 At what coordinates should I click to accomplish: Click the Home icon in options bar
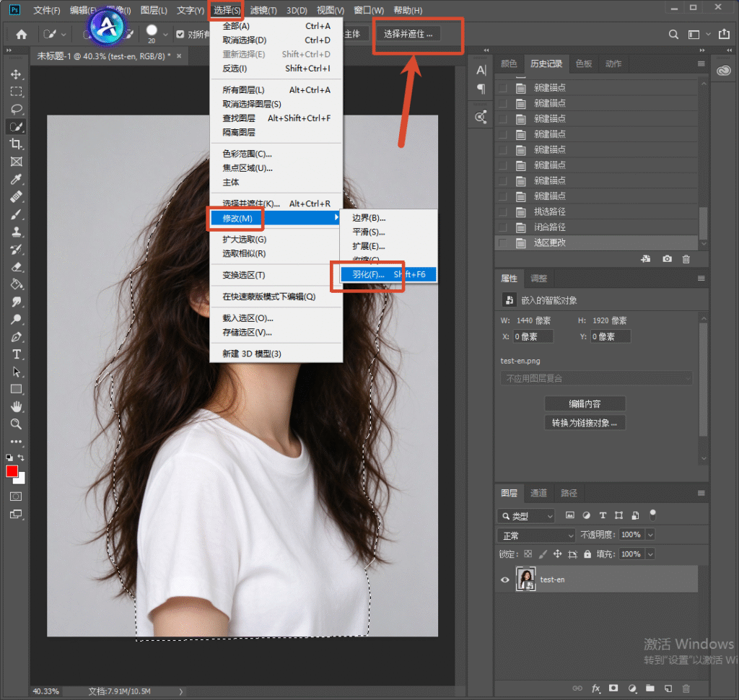(21, 34)
